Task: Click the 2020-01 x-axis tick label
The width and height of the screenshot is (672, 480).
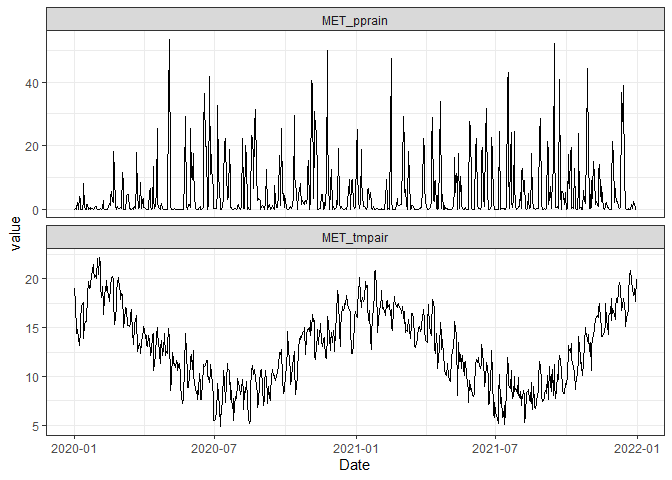Action: pyautogui.click(x=75, y=447)
